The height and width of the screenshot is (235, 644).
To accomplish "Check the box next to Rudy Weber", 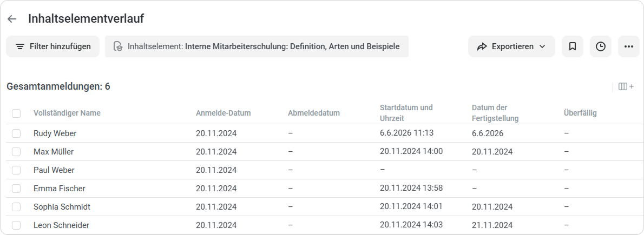I will 16,133.
